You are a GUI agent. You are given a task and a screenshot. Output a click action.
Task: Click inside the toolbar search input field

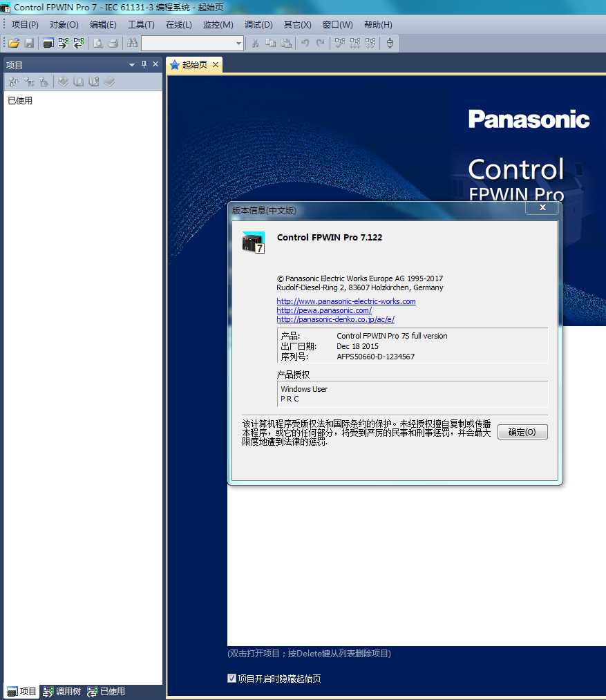[187, 44]
